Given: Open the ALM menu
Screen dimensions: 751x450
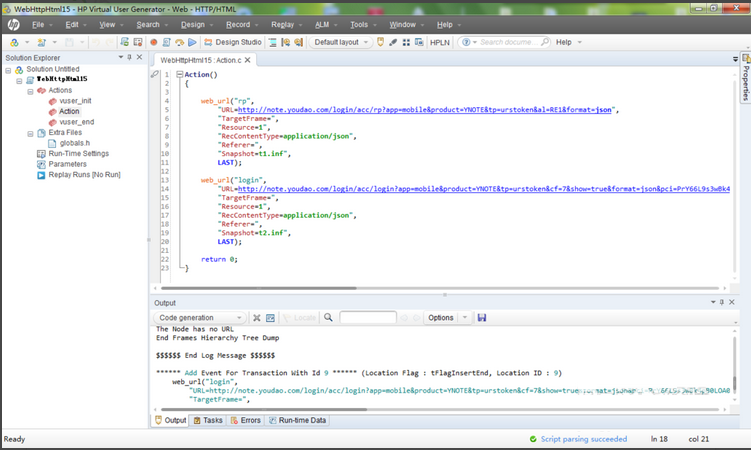Looking at the screenshot, I should [322, 24].
